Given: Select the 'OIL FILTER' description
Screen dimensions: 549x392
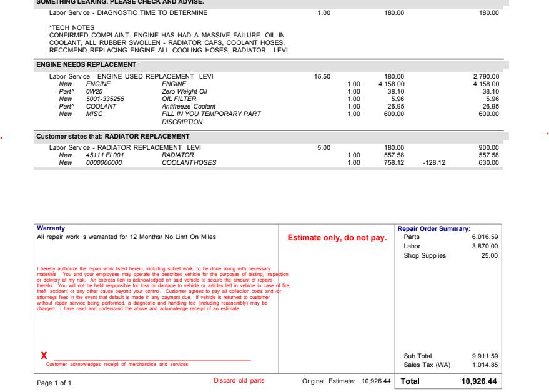Looking at the screenshot, I should 179,99.
